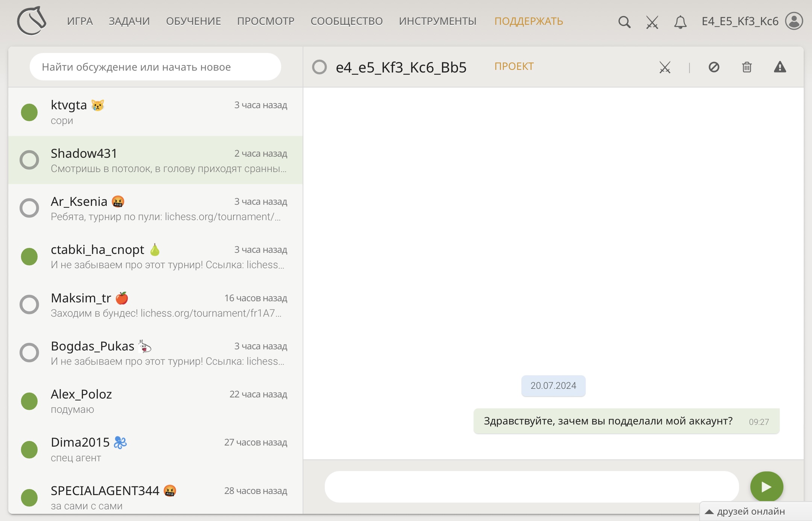Screen dimensions: 812x521
Task: Report user with the warning triangle icon
Action: [780, 67]
